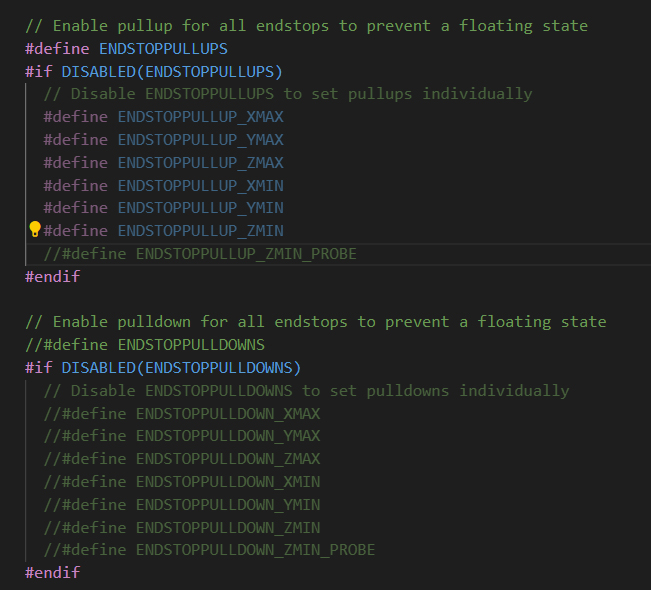
Task: Click the commented ENDSTOPPULLDOWN_ZMAX line
Action: (182, 459)
